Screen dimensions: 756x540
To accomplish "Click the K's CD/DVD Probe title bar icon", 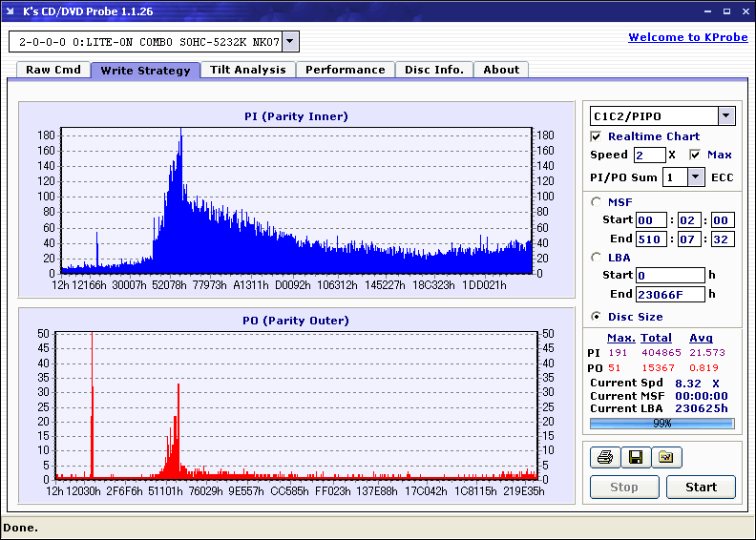I will pyautogui.click(x=10, y=11).
